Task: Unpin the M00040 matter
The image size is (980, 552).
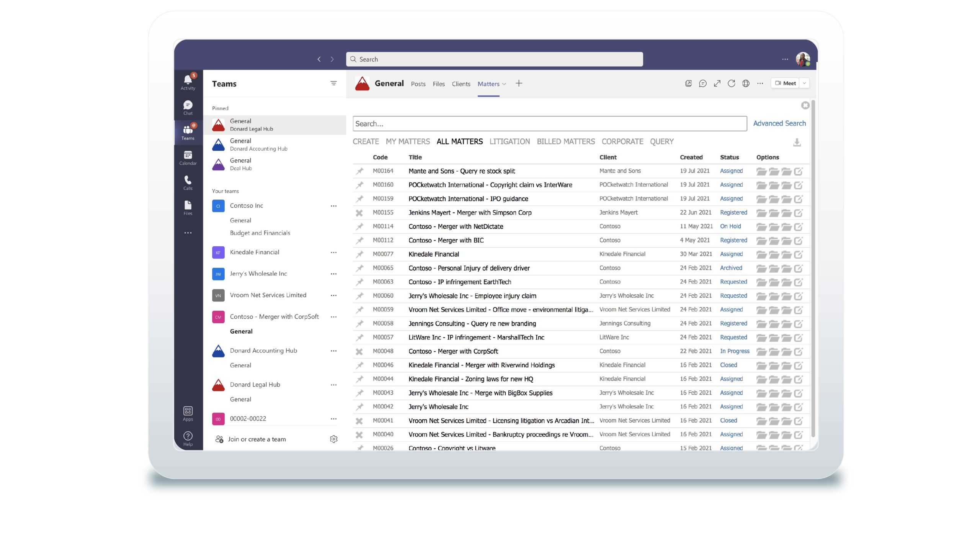Action: coord(359,434)
